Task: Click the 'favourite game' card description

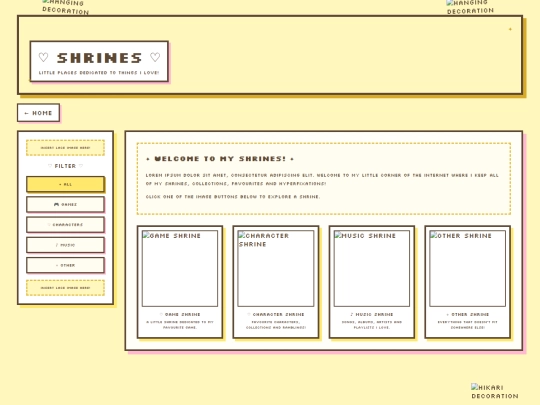Action: coord(180,325)
